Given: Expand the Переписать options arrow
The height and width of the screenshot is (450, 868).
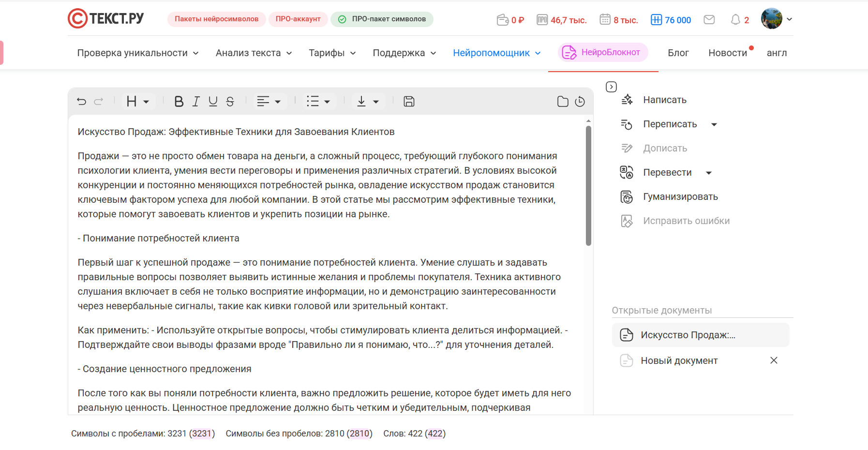Looking at the screenshot, I should tap(715, 124).
